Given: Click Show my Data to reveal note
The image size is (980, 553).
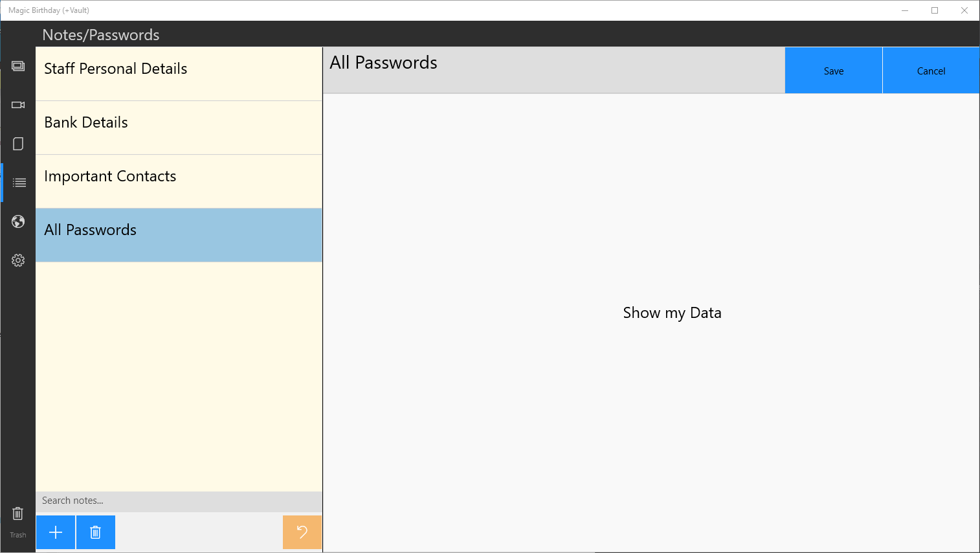Looking at the screenshot, I should [x=672, y=313].
